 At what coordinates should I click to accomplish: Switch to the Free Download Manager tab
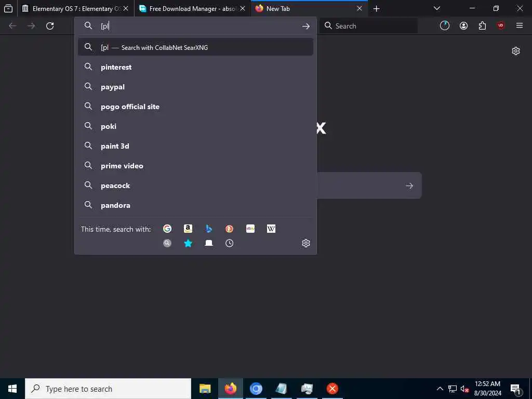[193, 8]
